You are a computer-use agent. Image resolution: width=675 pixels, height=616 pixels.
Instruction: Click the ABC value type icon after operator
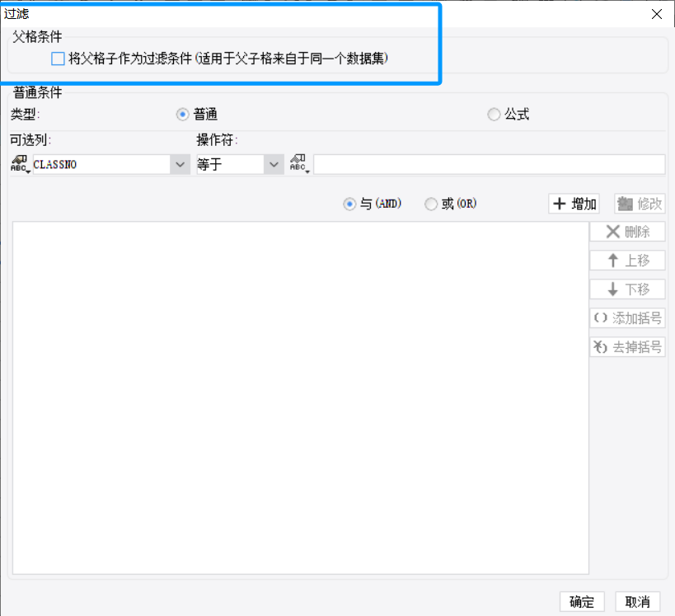click(299, 164)
